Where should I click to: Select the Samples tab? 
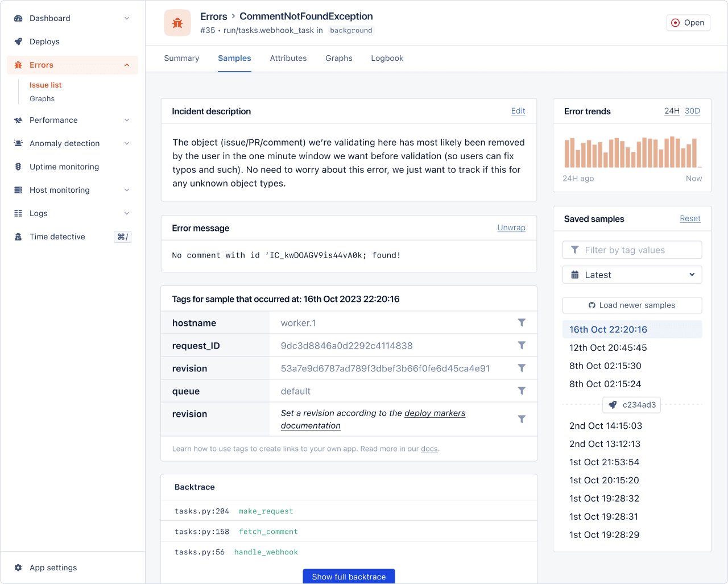234,58
